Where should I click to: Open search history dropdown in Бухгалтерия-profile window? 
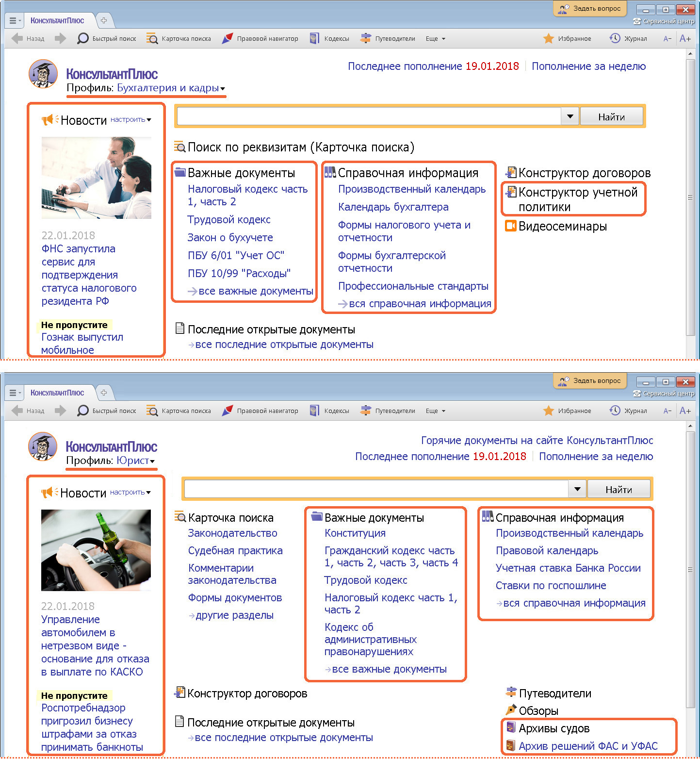pyautogui.click(x=570, y=116)
